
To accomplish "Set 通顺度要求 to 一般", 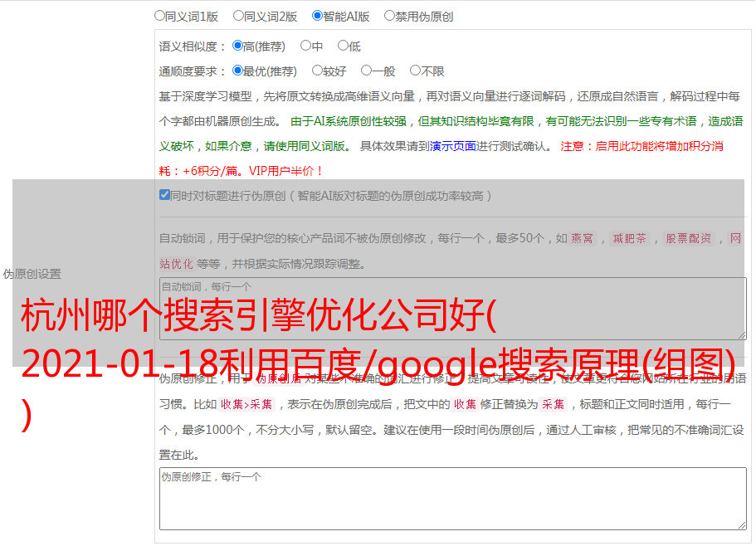I will click(366, 71).
